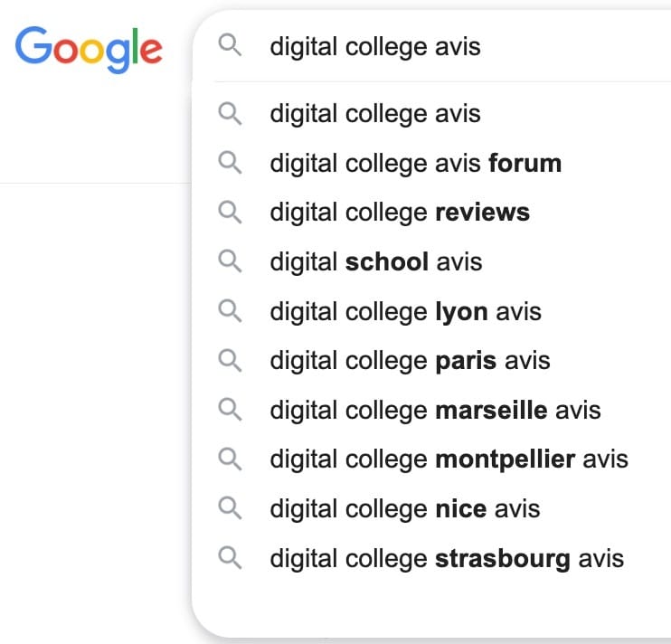The image size is (671, 644).
Task: Click the magnifier icon in search box
Action: coord(231,46)
